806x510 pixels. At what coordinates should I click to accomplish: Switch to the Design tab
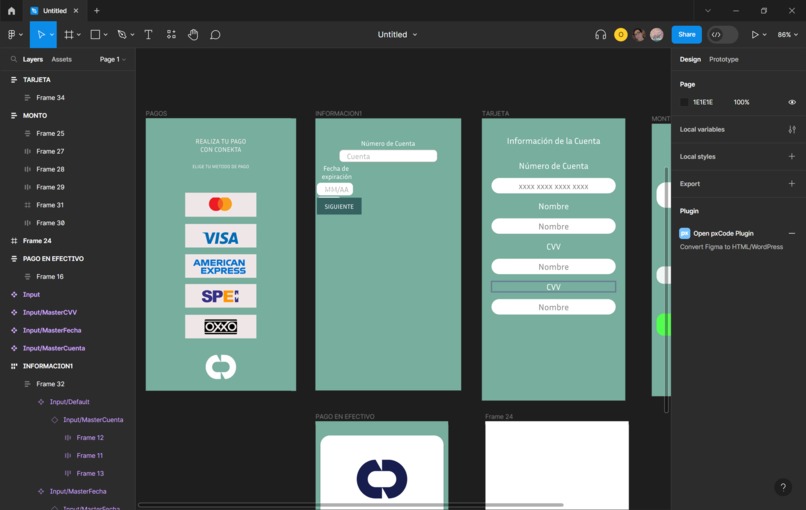690,59
